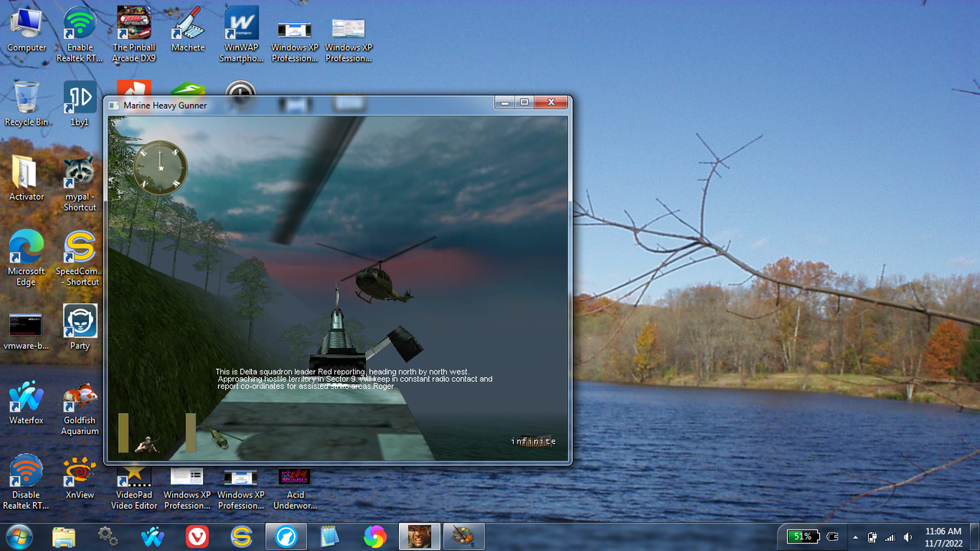
Task: Launch Waterfox from the taskbar
Action: pos(153,536)
